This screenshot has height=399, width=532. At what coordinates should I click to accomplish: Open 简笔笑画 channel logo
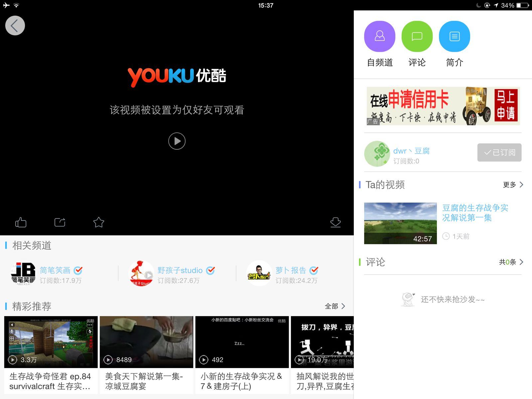tap(23, 274)
